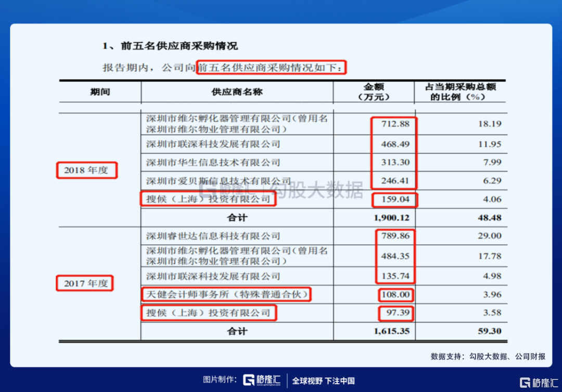Select the 2017 total 1,615.35
This screenshot has width=562, height=392.
[x=391, y=331]
